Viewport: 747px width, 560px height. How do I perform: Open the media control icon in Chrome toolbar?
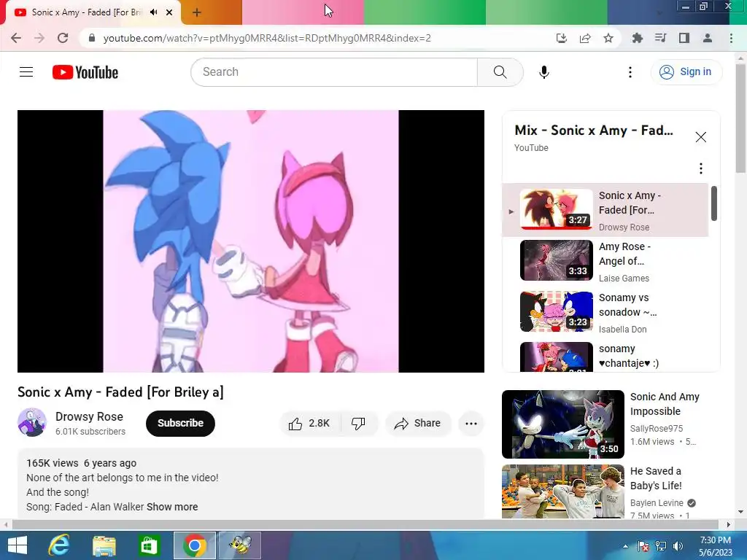(x=660, y=38)
